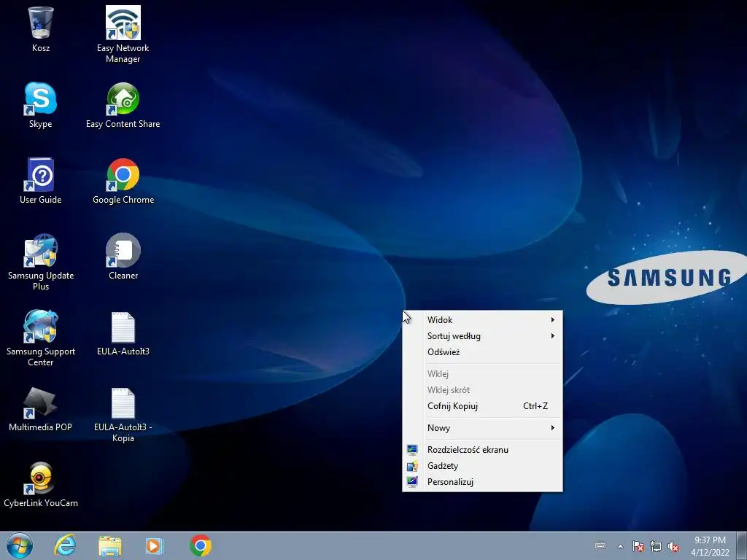
Task: Select the Samsung Support Center icon
Action: coord(41,337)
